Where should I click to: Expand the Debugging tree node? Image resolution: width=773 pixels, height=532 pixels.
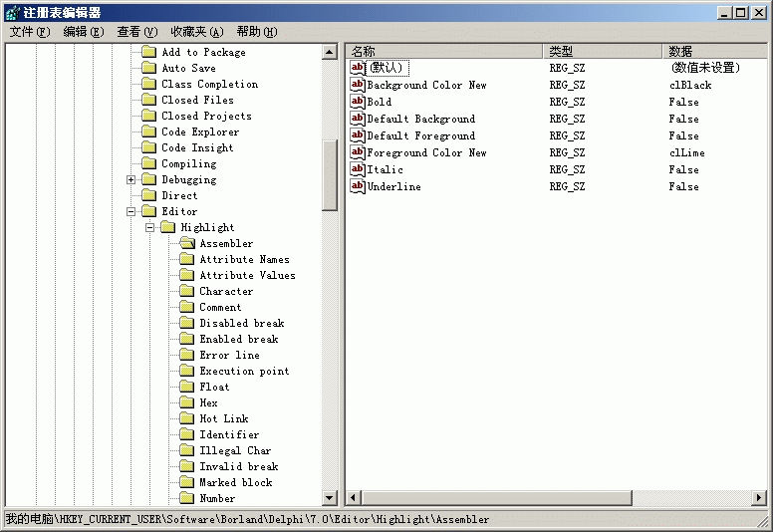point(131,180)
